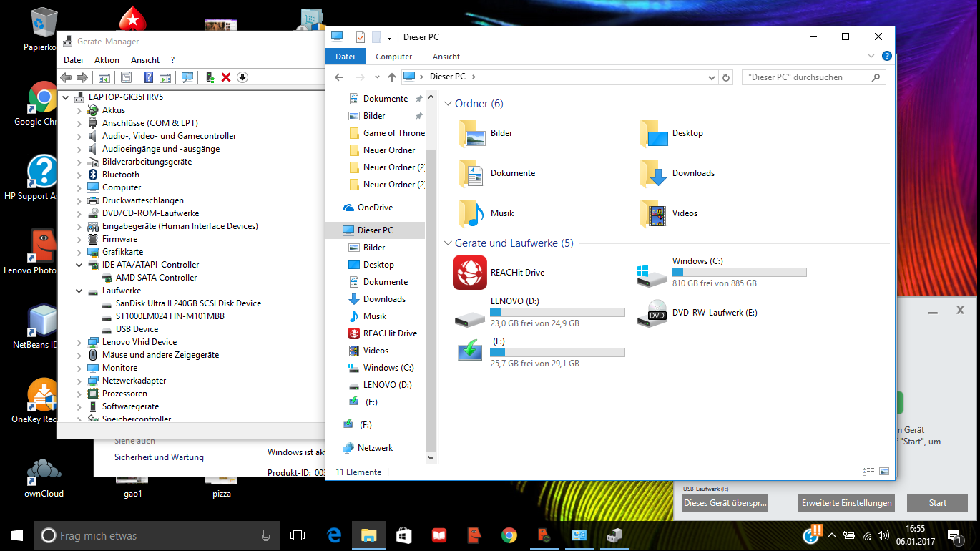Click the update driver icon with green arrow

210,77
